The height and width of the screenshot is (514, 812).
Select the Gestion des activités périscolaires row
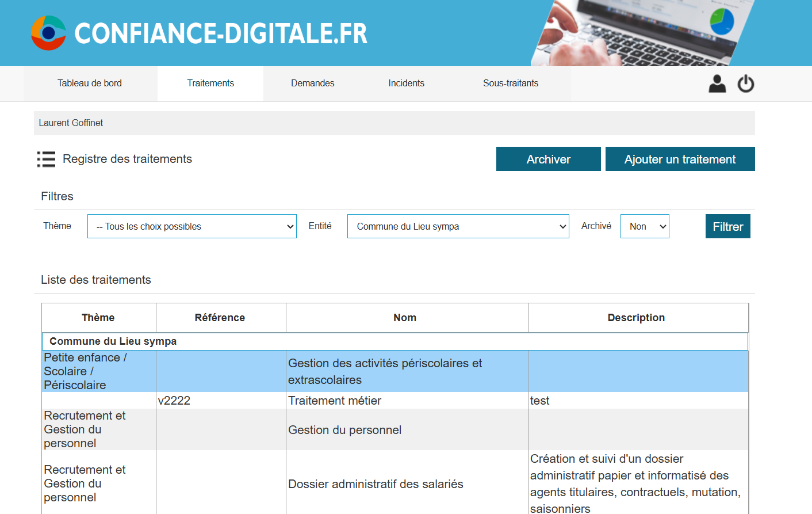point(385,371)
